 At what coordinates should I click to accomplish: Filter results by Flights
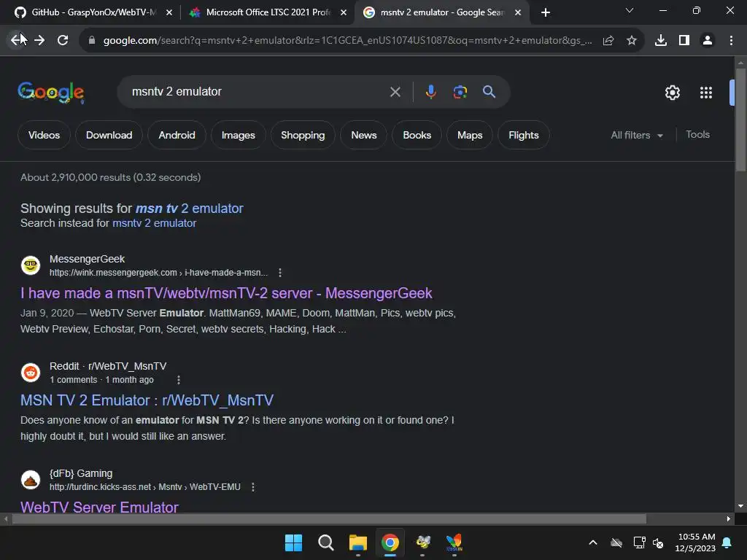pos(524,135)
